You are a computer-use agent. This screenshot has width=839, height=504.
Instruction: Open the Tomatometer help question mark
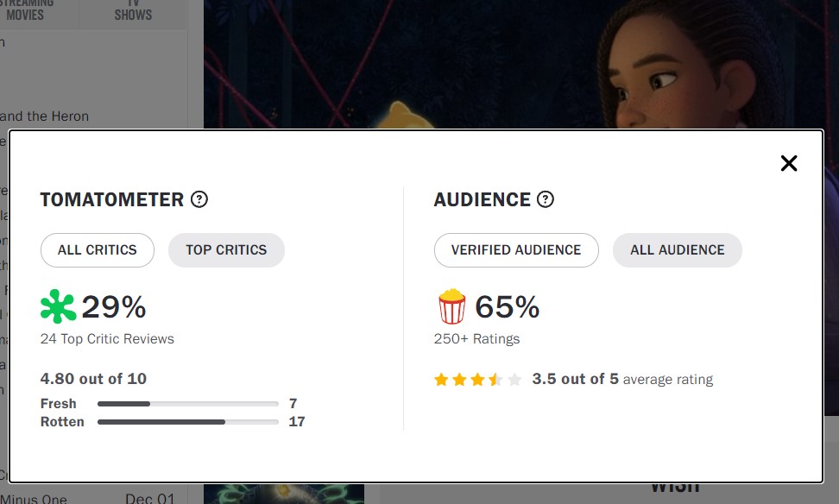(199, 199)
